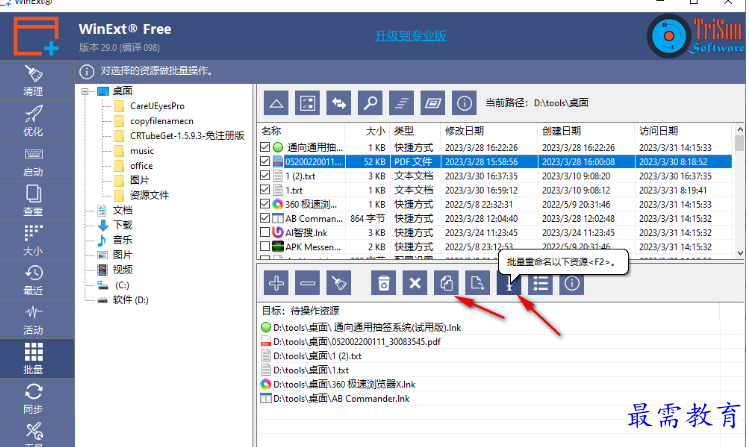Switch to the 同步 sidebar tab
The width and height of the screenshot is (749, 447).
pos(33,397)
